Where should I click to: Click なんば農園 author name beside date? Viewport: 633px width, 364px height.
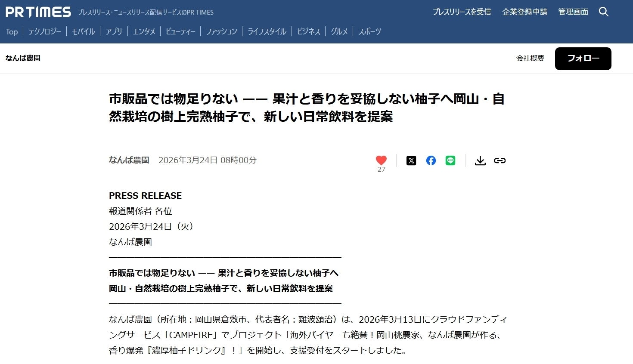pos(129,160)
